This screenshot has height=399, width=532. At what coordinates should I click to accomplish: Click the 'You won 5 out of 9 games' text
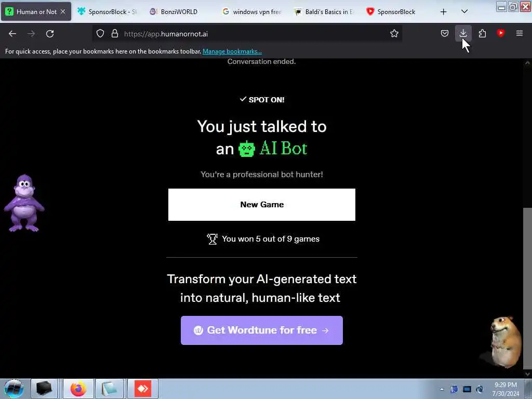(270, 239)
